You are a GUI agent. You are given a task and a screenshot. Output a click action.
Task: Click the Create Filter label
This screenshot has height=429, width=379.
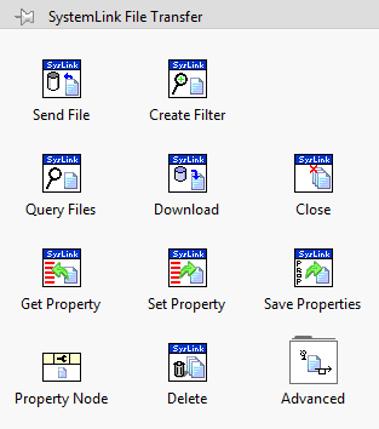tap(187, 115)
